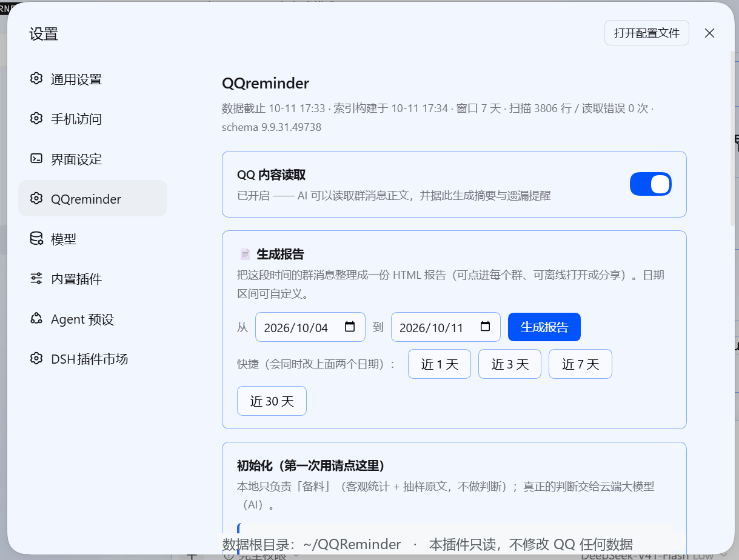This screenshot has width=739, height=560.
Task: Click the 打开配置文件 button
Action: (x=647, y=33)
